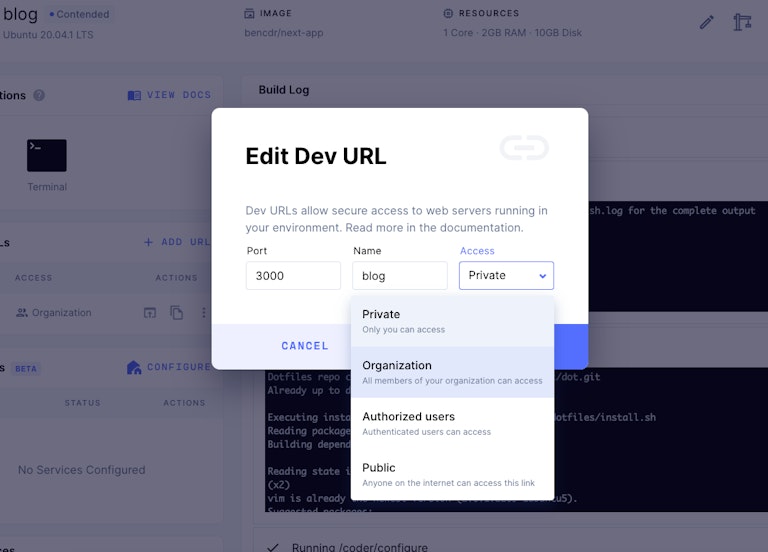
Task: Click the crane rebuild icon in header
Action: pyautogui.click(x=742, y=23)
